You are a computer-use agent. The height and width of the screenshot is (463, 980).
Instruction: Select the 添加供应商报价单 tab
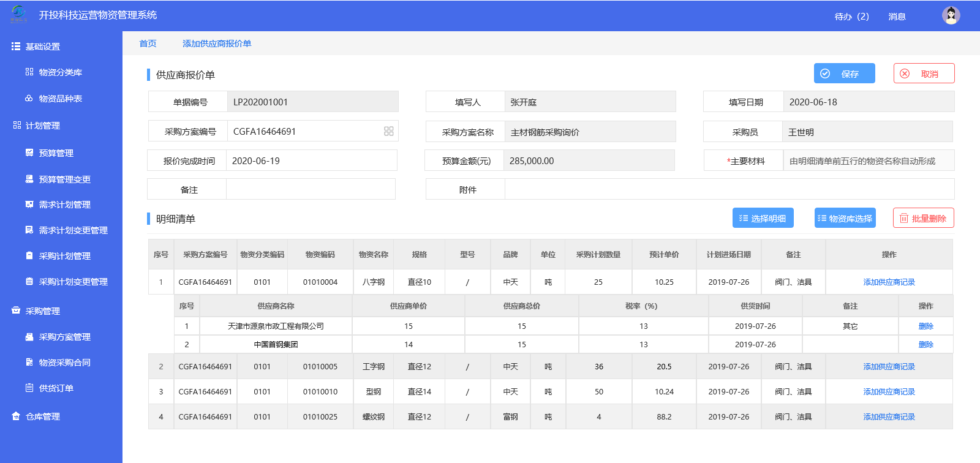(217, 43)
